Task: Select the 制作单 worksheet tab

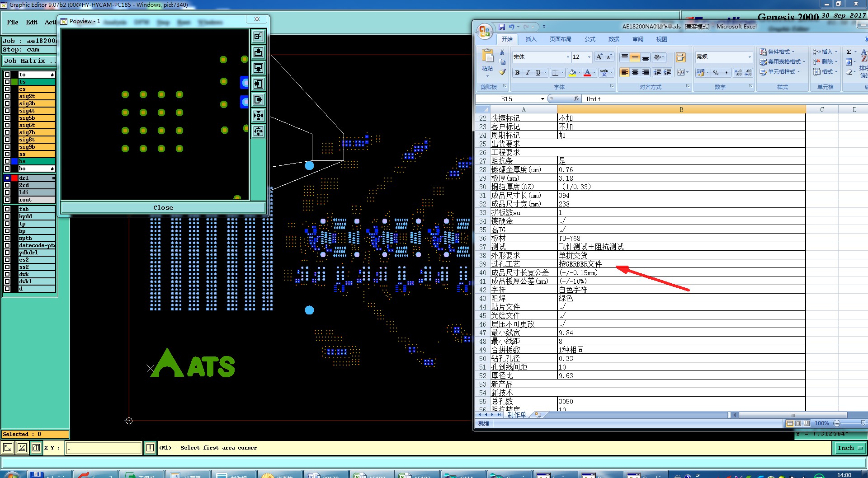Action: coord(516,415)
